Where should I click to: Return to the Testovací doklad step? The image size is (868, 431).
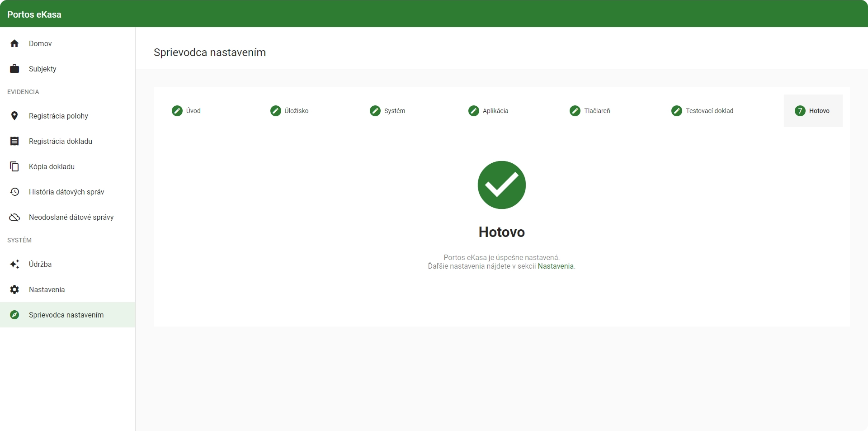point(702,111)
